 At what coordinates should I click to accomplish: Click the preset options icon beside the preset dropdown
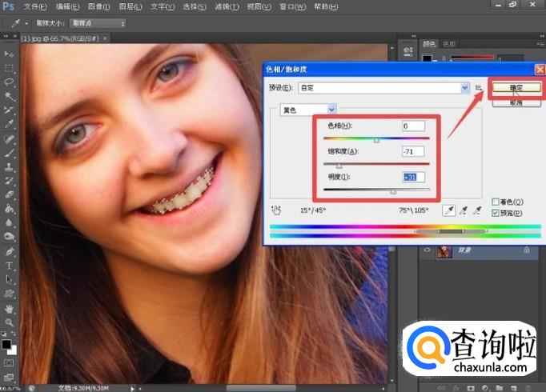478,86
